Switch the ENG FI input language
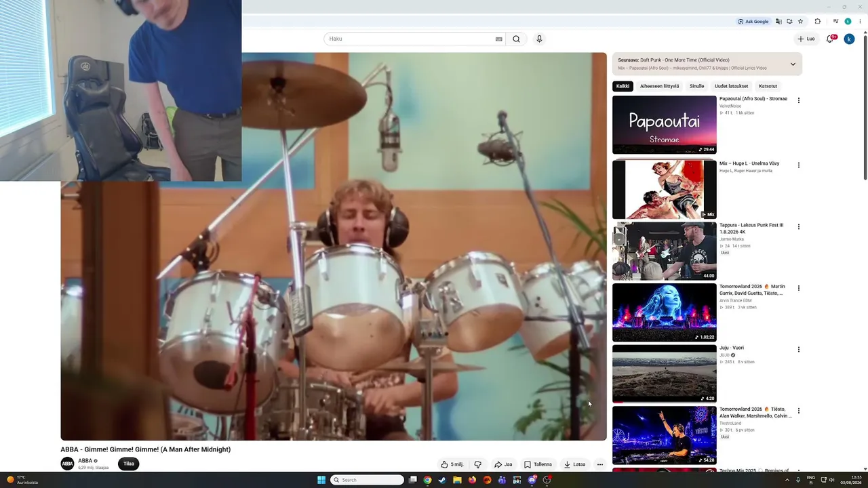868x488 pixels. [x=811, y=480]
